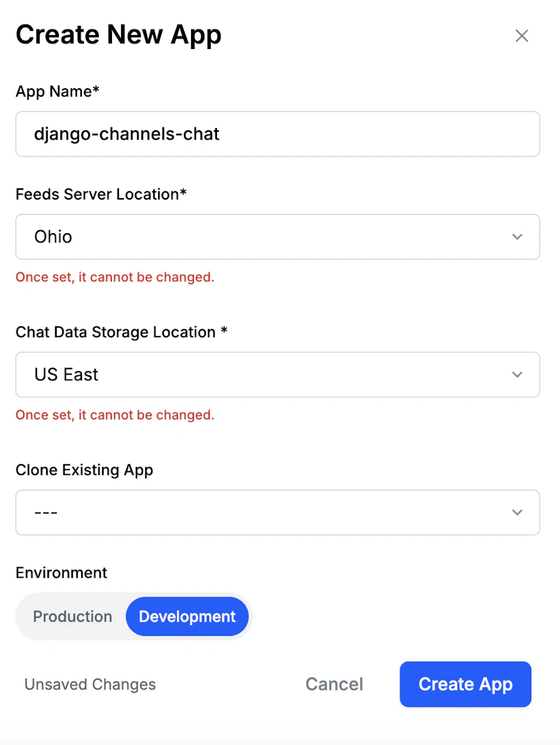This screenshot has height=745, width=560.
Task: Click the red warning below the Ohio dropdown
Action: click(x=115, y=277)
